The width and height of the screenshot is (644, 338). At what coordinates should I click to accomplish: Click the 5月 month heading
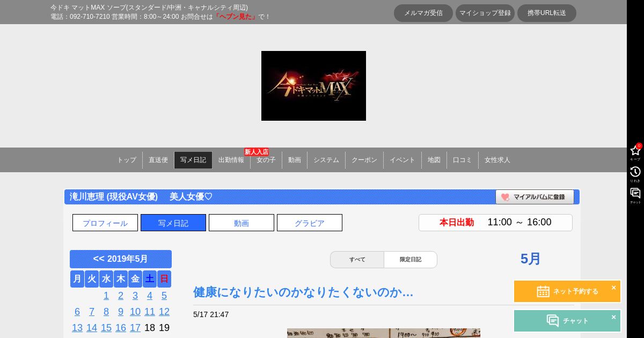pos(531,259)
